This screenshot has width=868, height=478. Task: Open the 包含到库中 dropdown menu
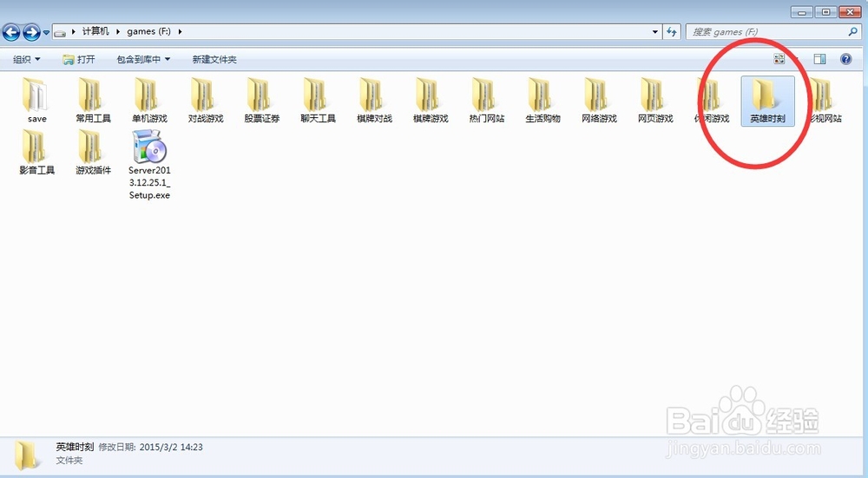point(143,59)
